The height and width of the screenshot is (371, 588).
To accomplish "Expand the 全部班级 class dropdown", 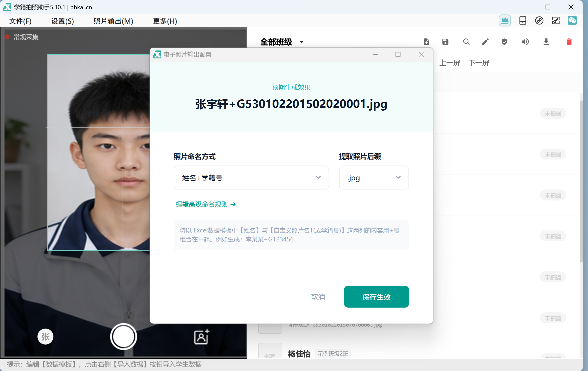I will (x=282, y=42).
